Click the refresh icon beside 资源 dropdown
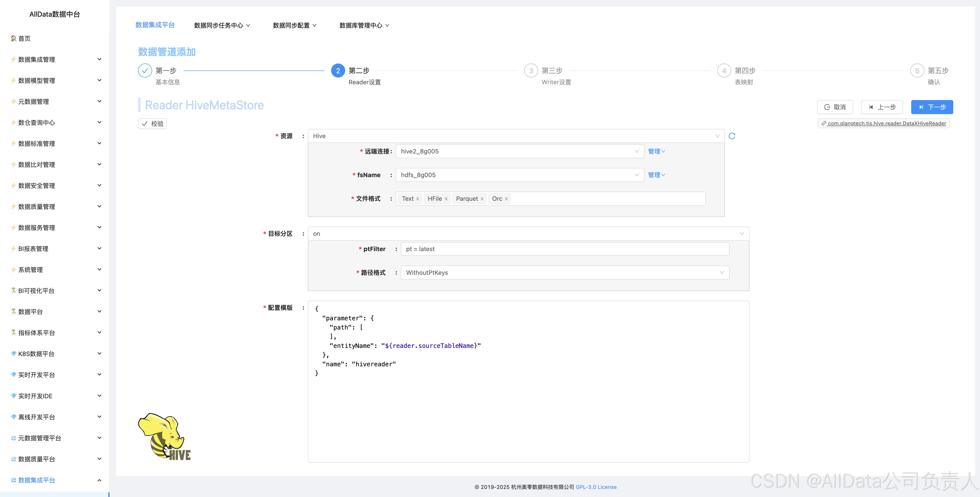The height and width of the screenshot is (497, 980). [x=732, y=136]
